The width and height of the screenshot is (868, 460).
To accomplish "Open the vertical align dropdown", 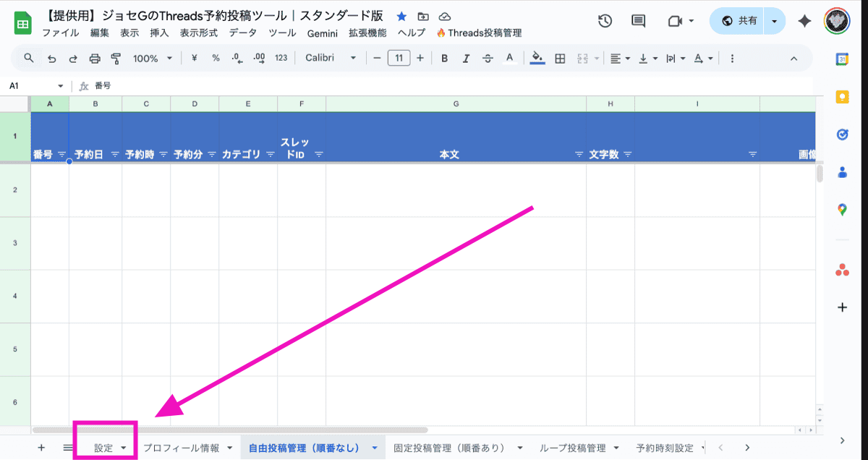I will click(x=647, y=58).
